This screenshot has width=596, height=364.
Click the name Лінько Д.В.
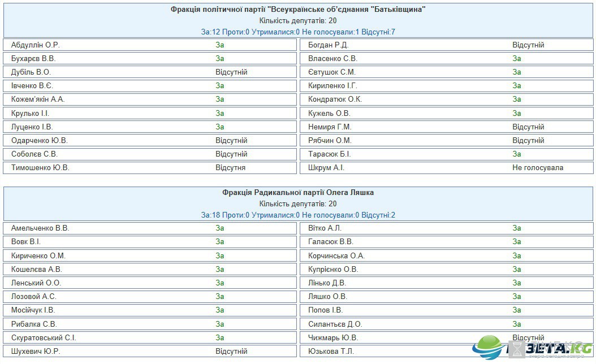327,283
